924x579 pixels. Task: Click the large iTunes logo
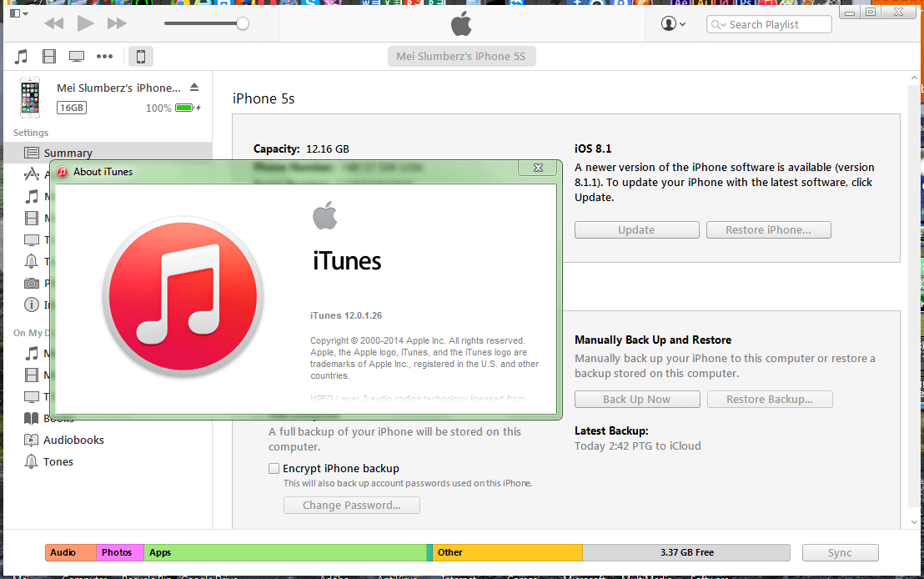[183, 296]
